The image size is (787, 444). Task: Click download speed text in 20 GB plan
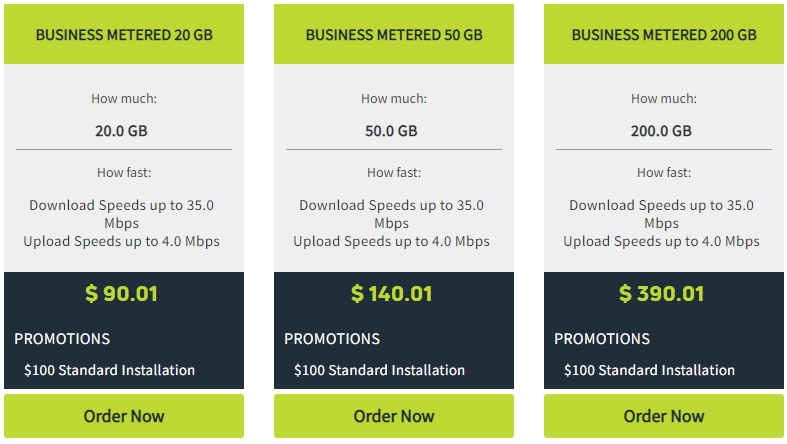(121, 214)
